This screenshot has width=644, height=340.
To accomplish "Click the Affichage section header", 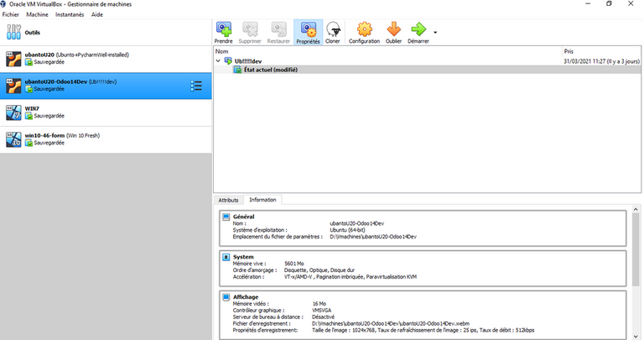I will [x=247, y=297].
